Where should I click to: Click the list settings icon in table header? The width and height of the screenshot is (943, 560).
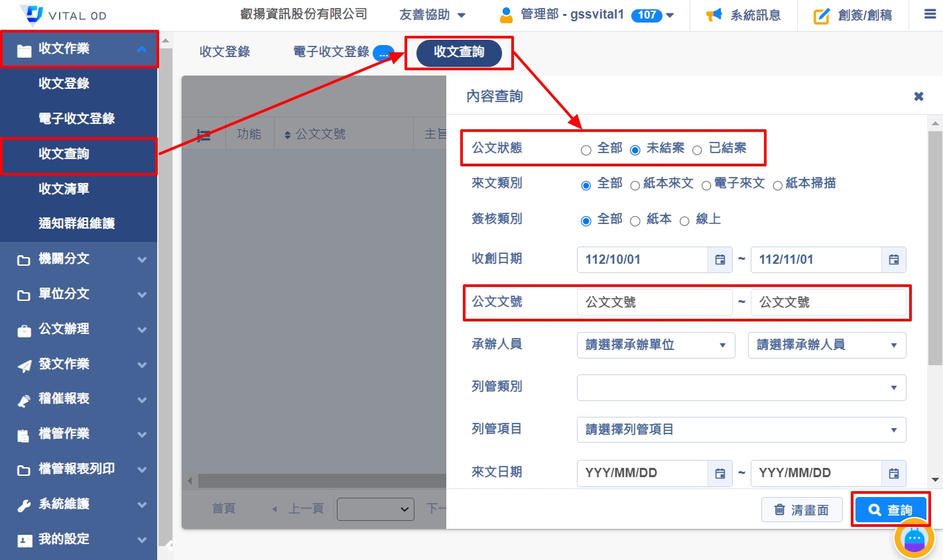tap(204, 135)
